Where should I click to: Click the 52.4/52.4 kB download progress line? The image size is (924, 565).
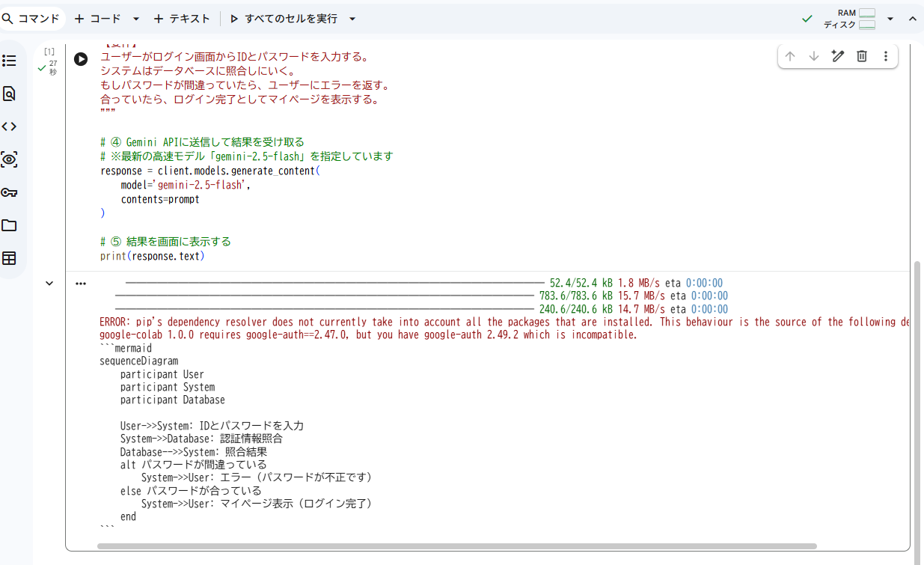click(424, 283)
